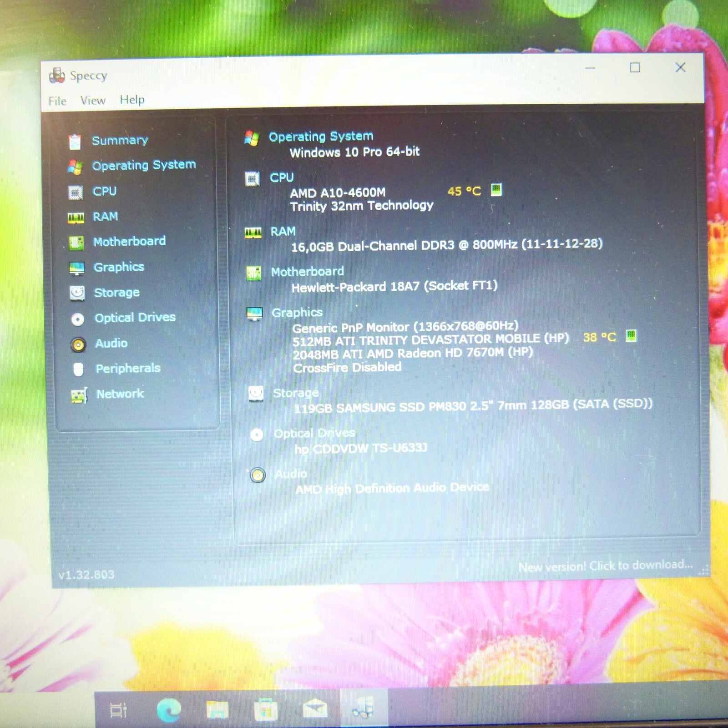
Task: Select Graphics in the sidebar
Action: [x=119, y=267]
